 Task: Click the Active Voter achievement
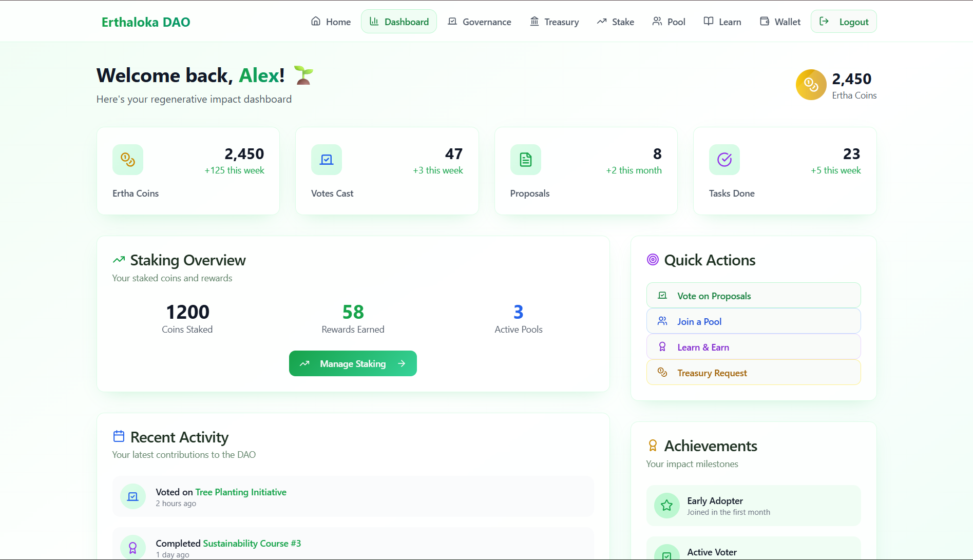click(753, 549)
